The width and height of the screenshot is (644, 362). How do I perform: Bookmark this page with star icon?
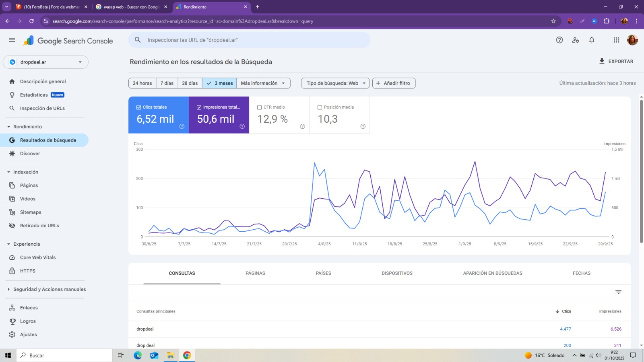pos(553,21)
